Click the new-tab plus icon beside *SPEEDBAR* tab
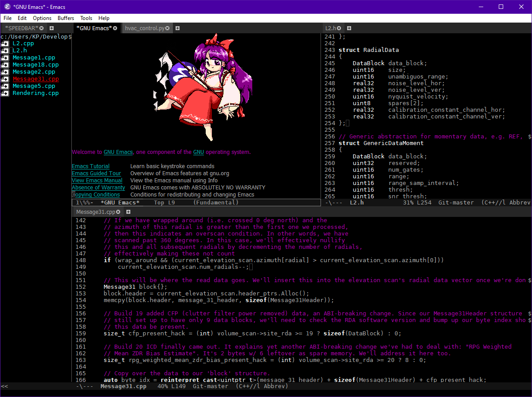This screenshot has height=397, width=532. click(x=51, y=28)
